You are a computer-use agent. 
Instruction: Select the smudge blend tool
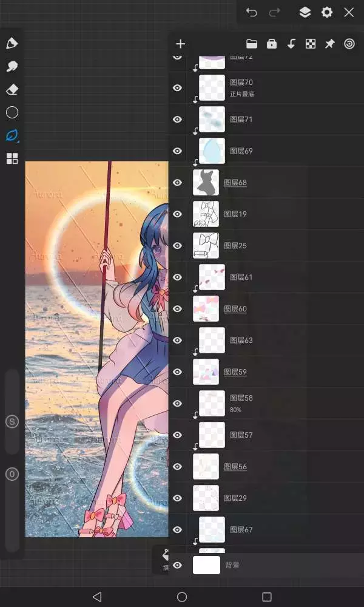(x=12, y=66)
